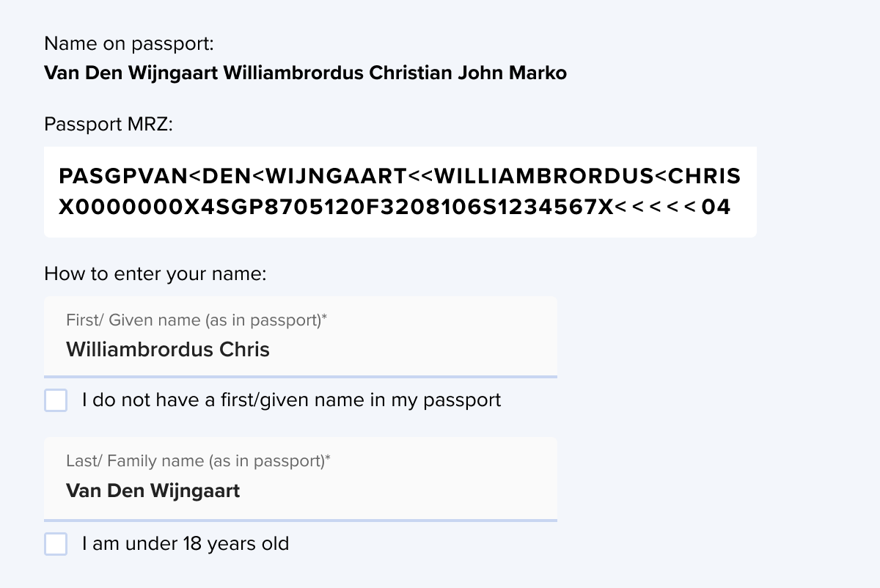Image resolution: width=880 pixels, height=588 pixels.
Task: Click the 'First/ Given name (as in passport)*' field label
Action: [195, 320]
